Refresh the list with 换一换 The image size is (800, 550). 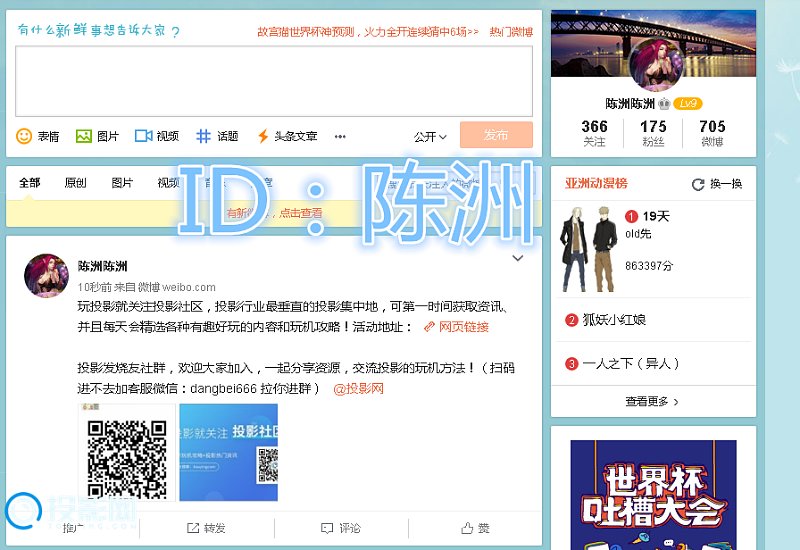pos(717,184)
